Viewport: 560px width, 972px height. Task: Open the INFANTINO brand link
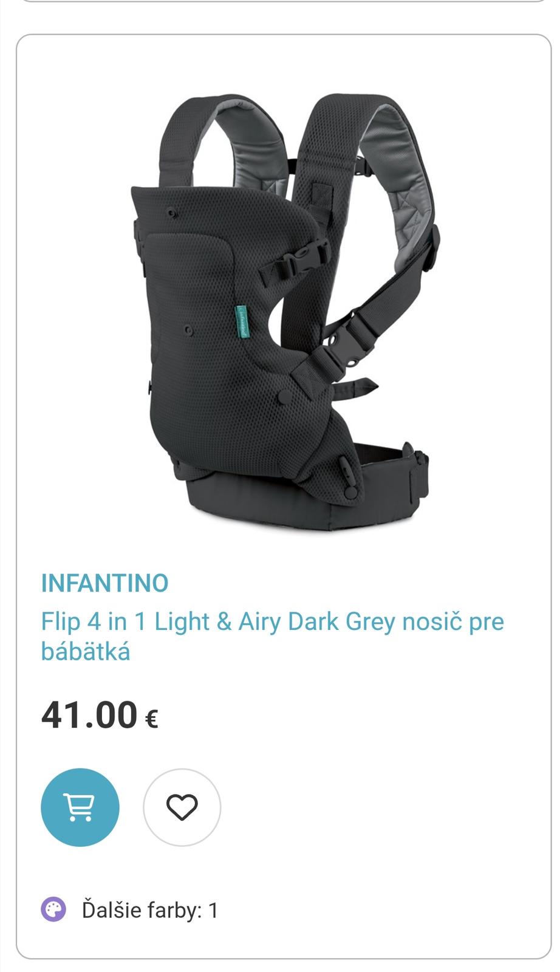[104, 583]
